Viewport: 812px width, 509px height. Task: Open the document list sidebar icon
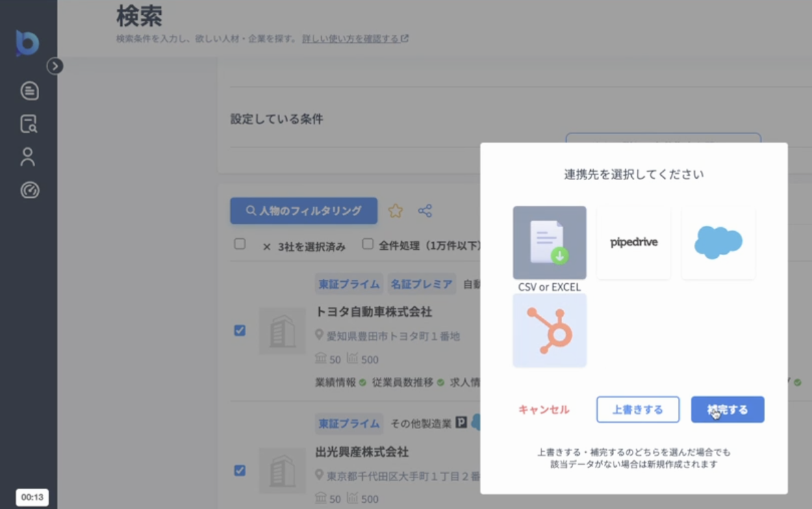[x=29, y=91]
